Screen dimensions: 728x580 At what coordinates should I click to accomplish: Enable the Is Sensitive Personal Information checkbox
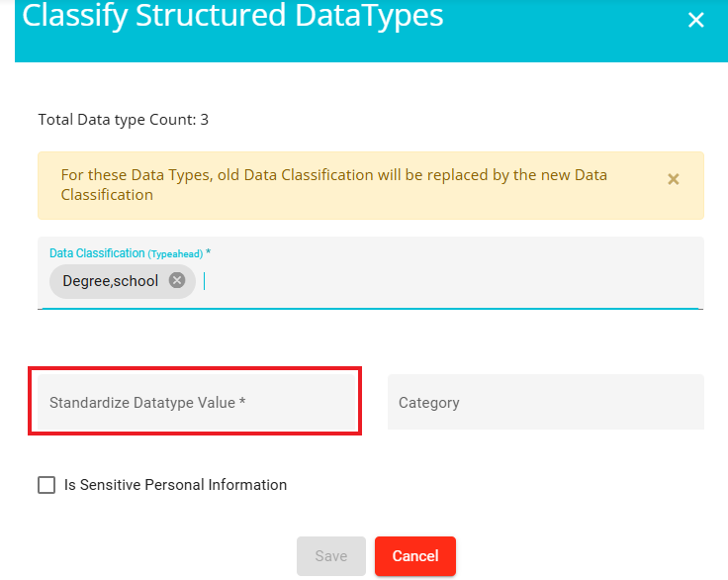(46, 485)
